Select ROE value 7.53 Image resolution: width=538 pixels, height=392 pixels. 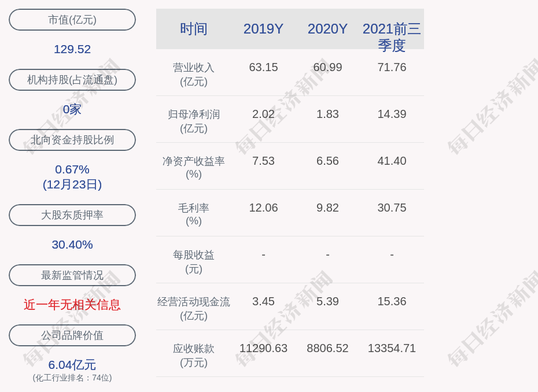(263, 161)
